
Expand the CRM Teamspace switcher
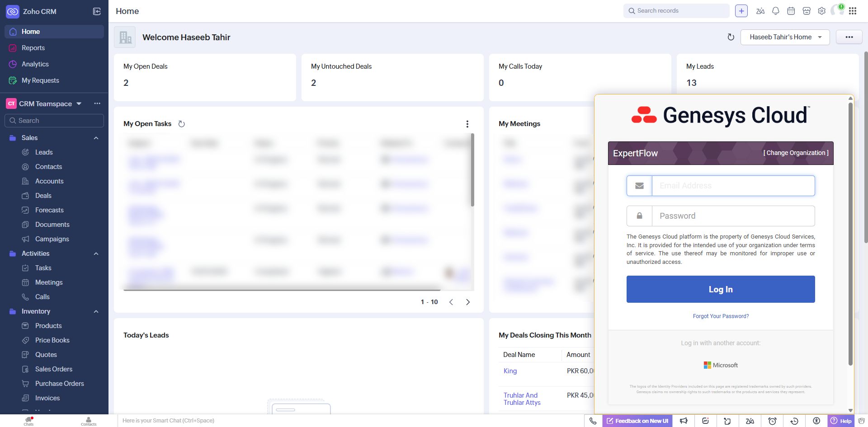(79, 103)
